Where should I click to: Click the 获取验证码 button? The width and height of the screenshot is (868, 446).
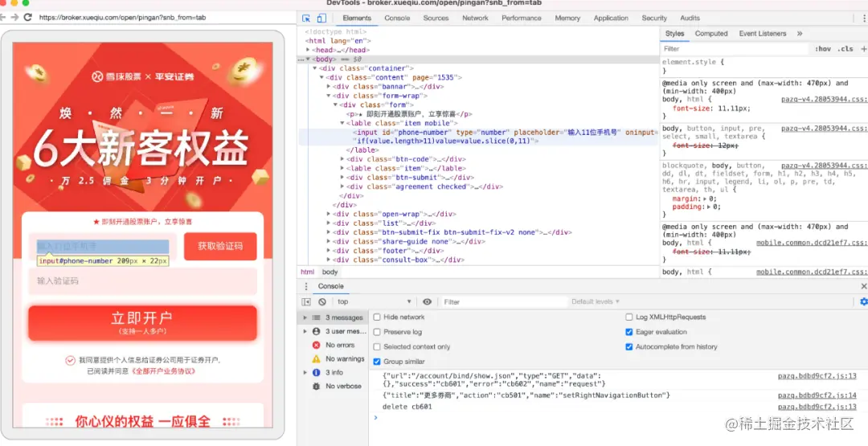tap(220, 246)
